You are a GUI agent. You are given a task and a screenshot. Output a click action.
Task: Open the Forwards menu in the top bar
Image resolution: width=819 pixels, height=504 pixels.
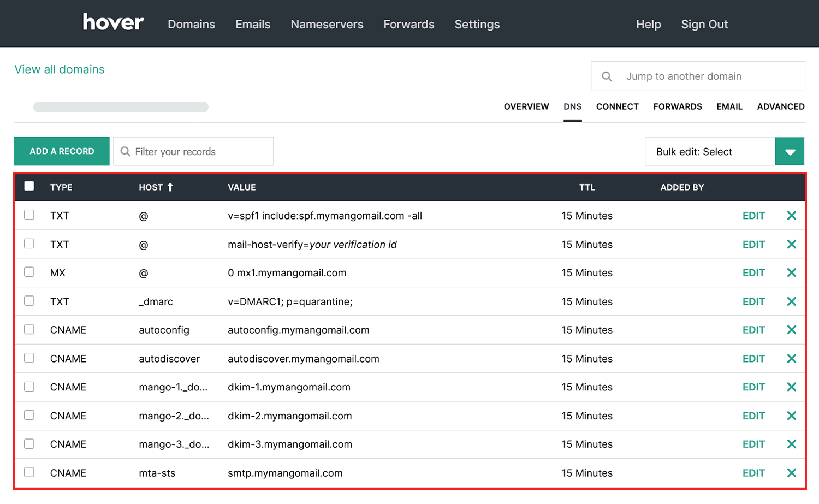tap(409, 24)
